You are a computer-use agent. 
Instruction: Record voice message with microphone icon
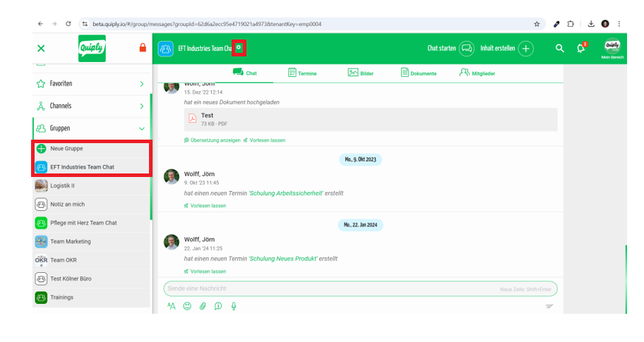[234, 306]
